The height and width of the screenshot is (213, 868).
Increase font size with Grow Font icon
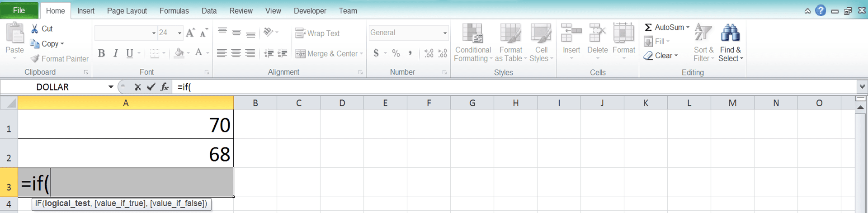tap(190, 33)
